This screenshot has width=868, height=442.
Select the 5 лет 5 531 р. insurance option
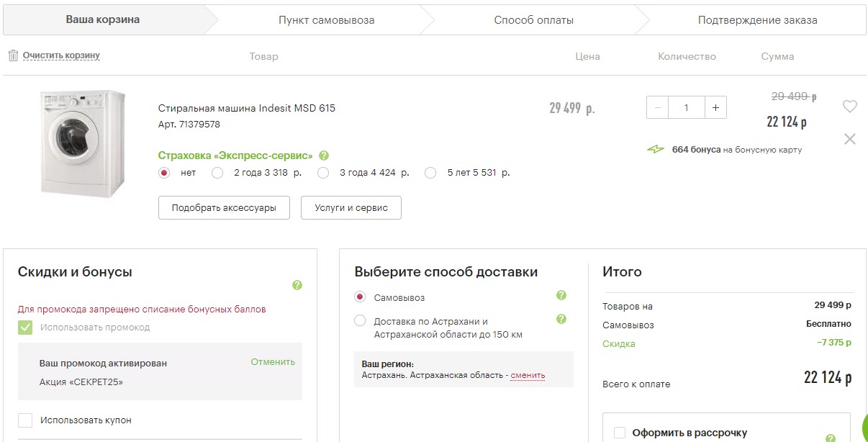pos(430,173)
